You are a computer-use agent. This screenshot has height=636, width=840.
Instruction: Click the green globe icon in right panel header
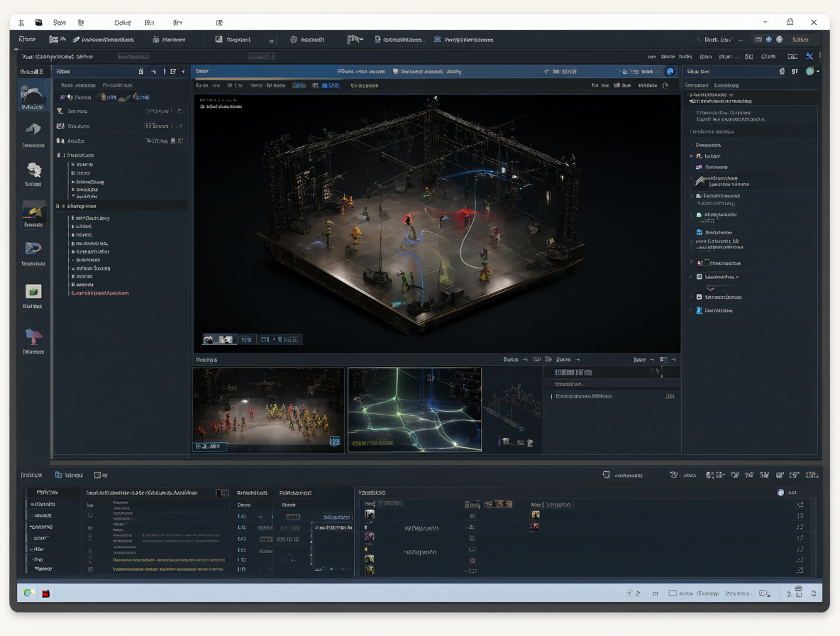tap(810, 71)
